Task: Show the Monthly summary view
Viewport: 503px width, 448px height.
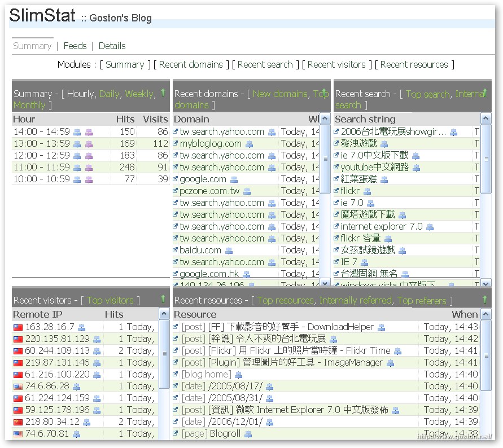Action: point(29,105)
